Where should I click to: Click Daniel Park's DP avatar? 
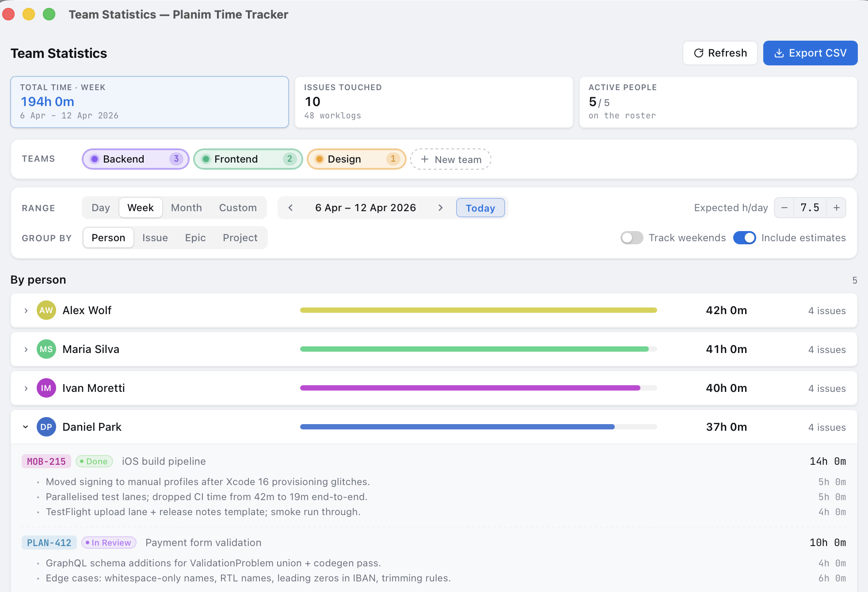[46, 427]
